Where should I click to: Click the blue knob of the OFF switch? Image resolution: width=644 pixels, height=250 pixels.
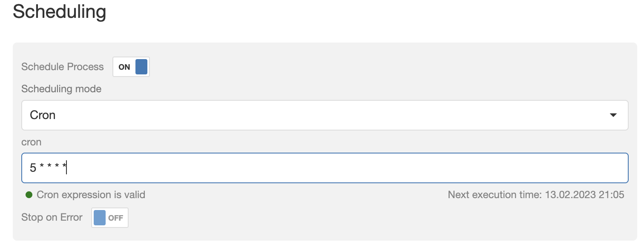click(99, 218)
